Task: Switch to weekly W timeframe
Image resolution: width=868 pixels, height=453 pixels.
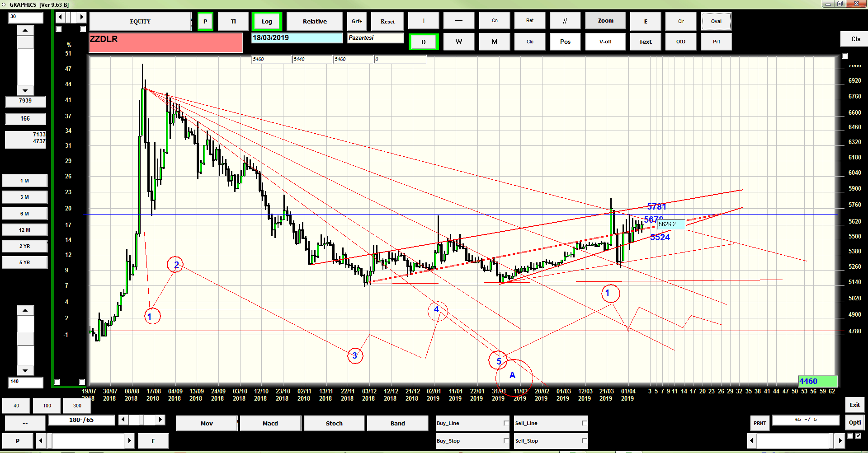Action: [459, 42]
